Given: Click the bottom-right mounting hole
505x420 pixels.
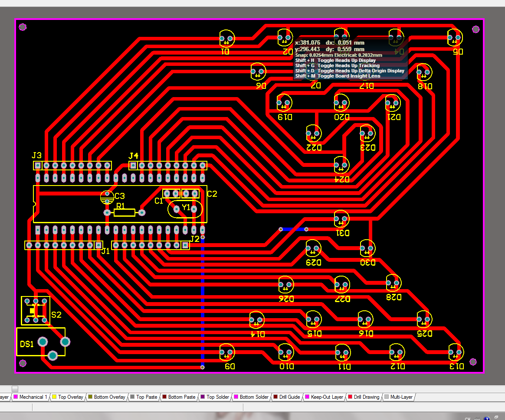Looking at the screenshot, I should (x=473, y=362).
